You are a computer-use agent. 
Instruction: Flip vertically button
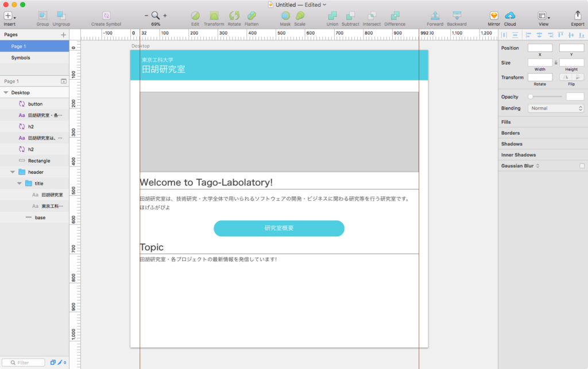click(578, 77)
